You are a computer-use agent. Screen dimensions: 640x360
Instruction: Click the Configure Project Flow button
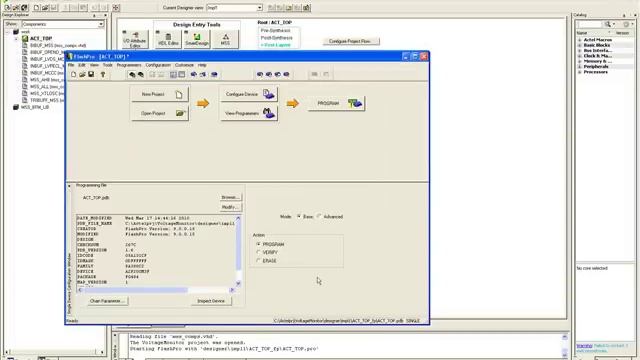coord(351,41)
